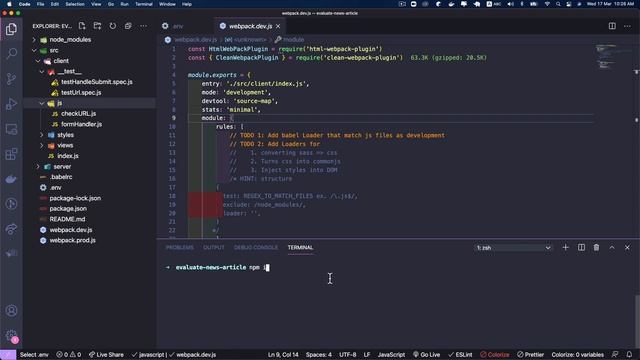
Task: Open the Go menu
Action: tap(111, 4)
